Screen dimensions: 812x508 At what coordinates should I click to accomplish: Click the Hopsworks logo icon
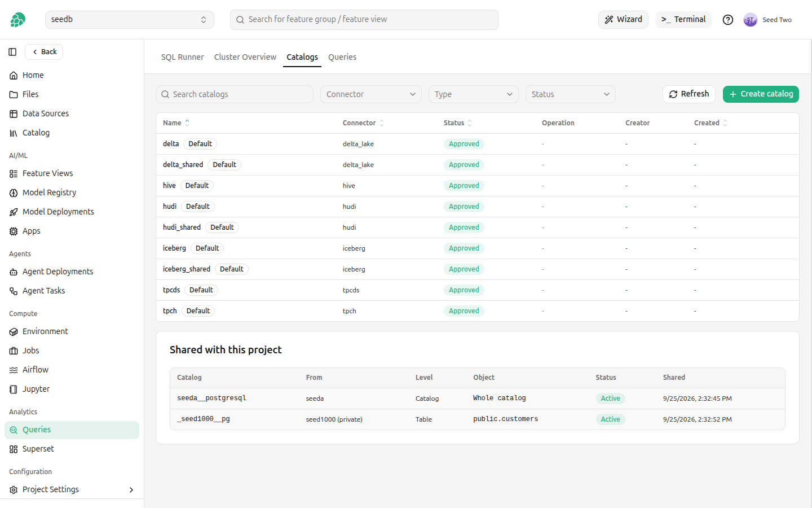[17, 20]
